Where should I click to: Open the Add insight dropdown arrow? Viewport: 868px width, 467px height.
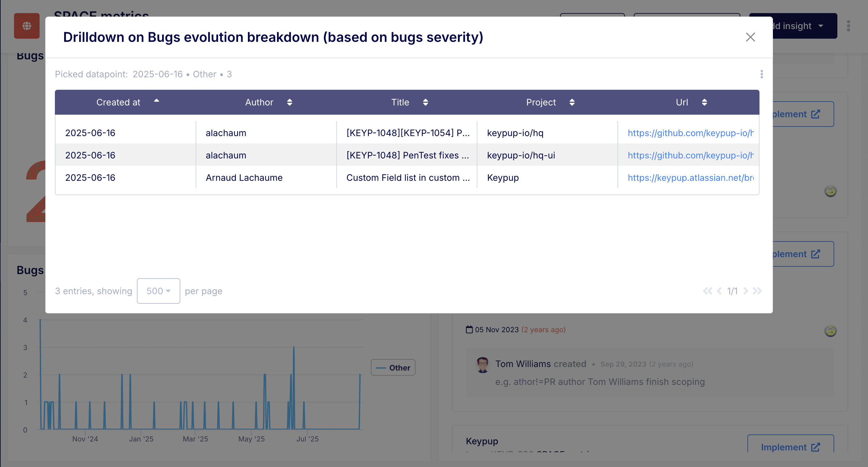820,26
